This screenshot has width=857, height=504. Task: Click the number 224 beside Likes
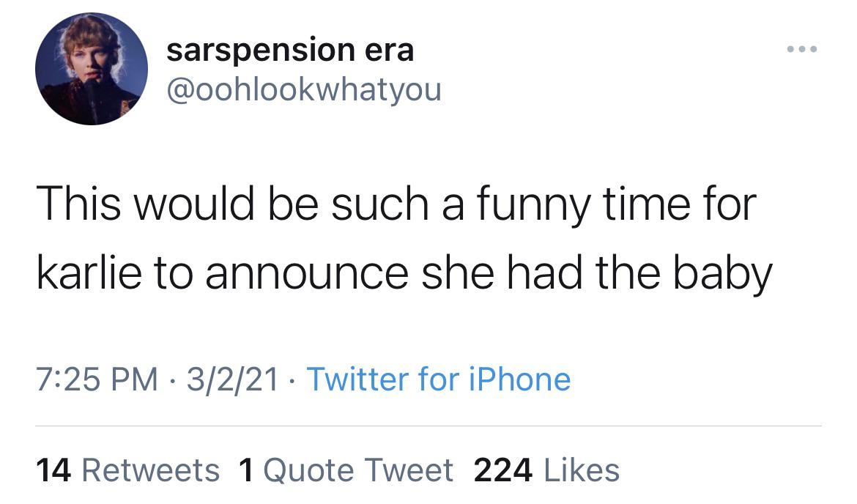click(x=502, y=470)
